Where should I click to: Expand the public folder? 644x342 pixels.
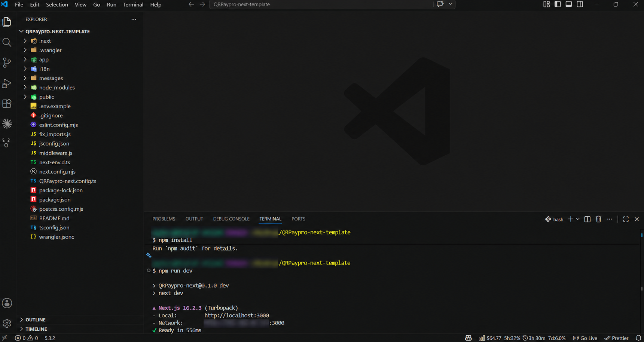[x=25, y=97]
